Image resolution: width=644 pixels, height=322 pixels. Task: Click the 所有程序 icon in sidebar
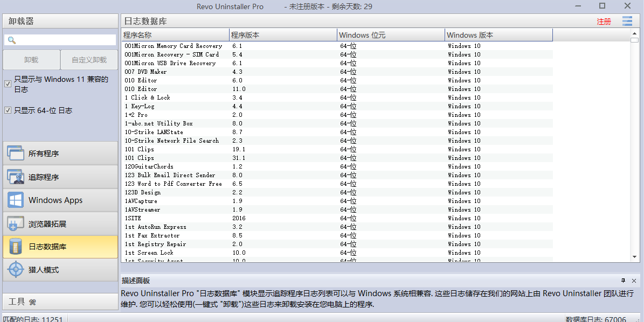pyautogui.click(x=16, y=153)
